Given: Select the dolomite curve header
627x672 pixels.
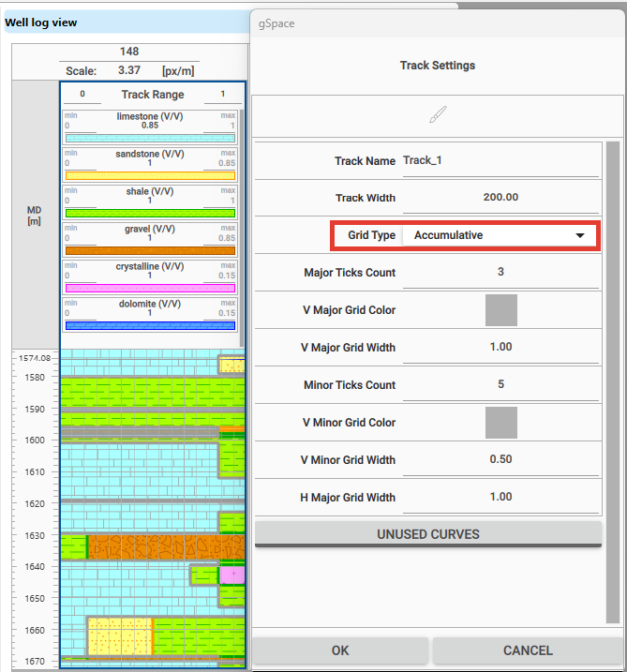Looking at the screenshot, I should point(150,305).
